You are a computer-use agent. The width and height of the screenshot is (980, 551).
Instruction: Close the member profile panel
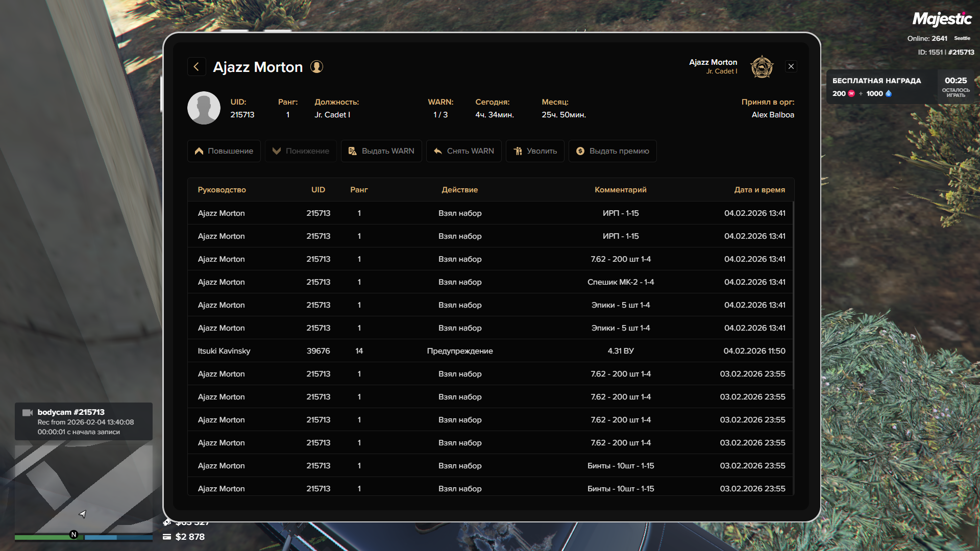[791, 66]
